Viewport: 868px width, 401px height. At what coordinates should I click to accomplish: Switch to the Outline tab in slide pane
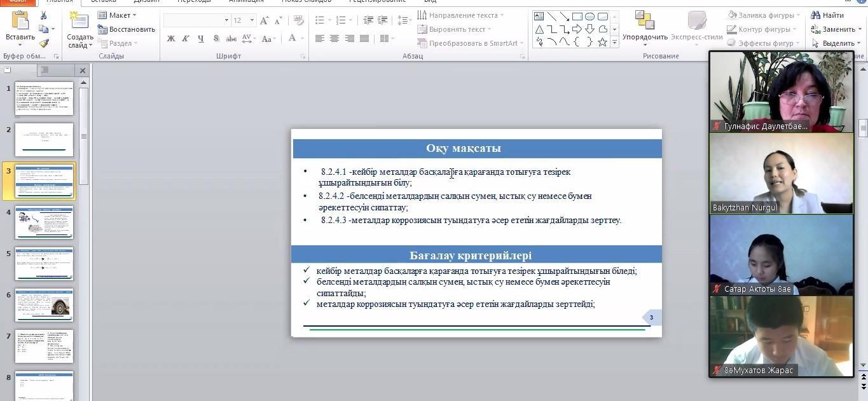click(45, 70)
